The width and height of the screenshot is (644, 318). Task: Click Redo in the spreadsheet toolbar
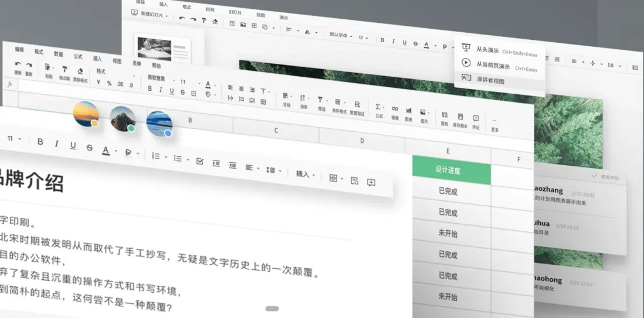[29, 68]
